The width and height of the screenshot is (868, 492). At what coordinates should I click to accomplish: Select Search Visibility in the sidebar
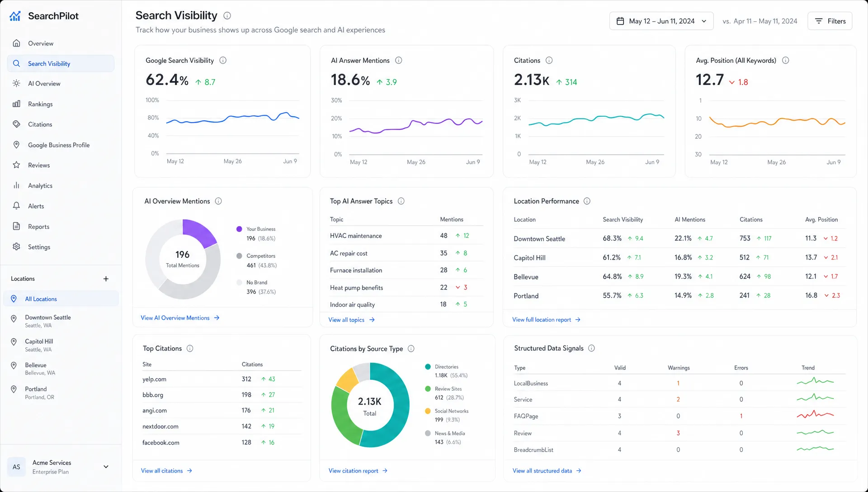61,64
